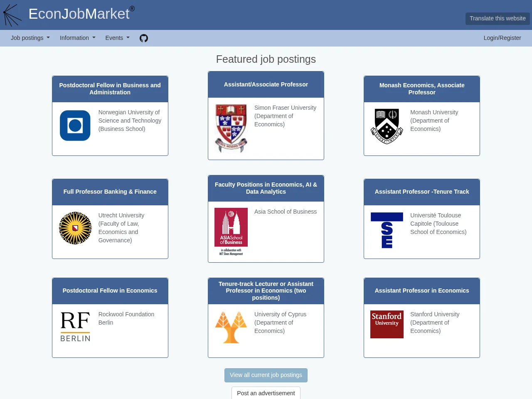Image resolution: width=532 pixels, height=399 pixels.
Task: Click the EconJobMarket starburst logo icon
Action: coord(12,15)
